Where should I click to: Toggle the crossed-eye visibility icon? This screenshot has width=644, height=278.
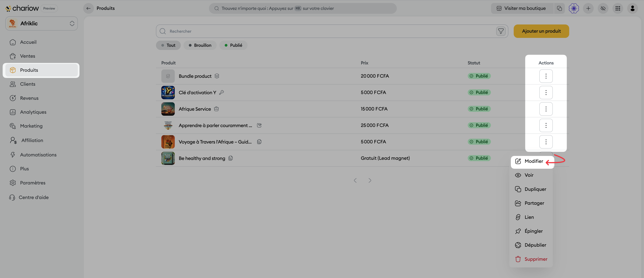point(603,8)
